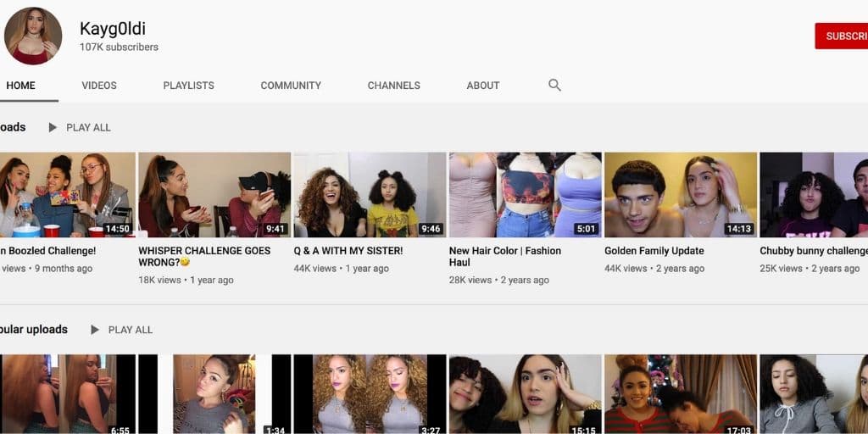Image resolution: width=868 pixels, height=434 pixels.
Task: Click the Kayg0ldi channel avatar
Action: pyautogui.click(x=33, y=36)
